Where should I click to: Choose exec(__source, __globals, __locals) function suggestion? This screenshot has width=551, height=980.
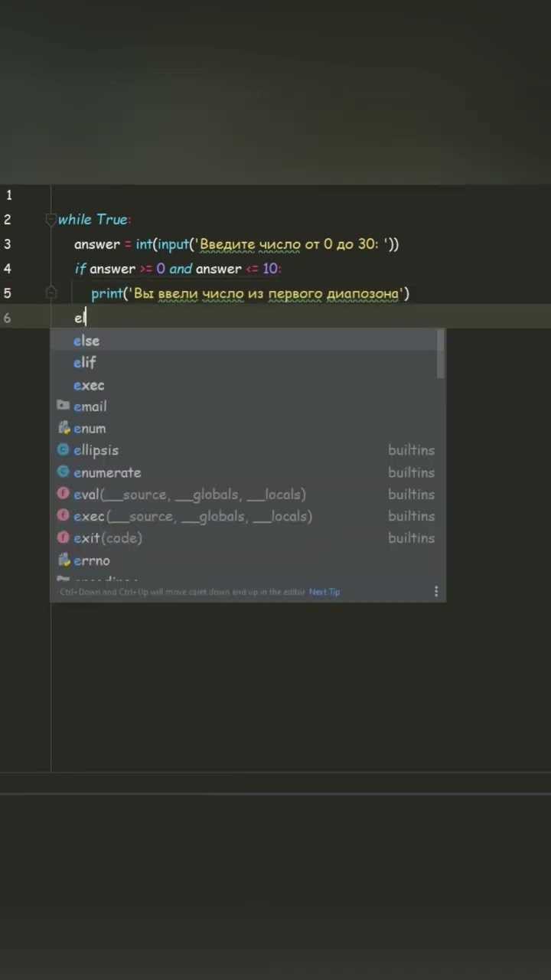click(248, 516)
